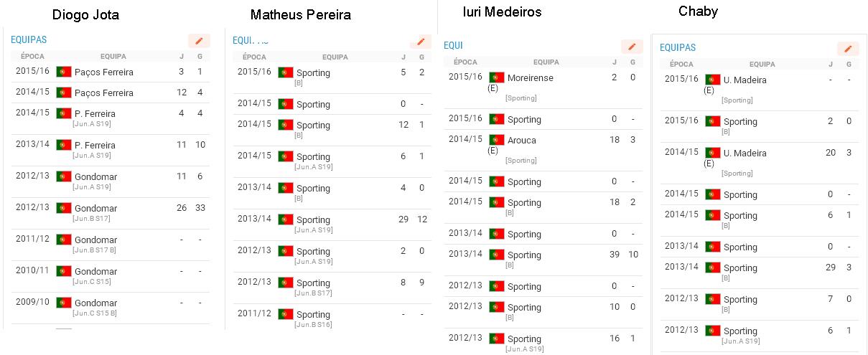Open EQUIPAS heading in Diogo Jota panel
868x355 pixels.
29,40
